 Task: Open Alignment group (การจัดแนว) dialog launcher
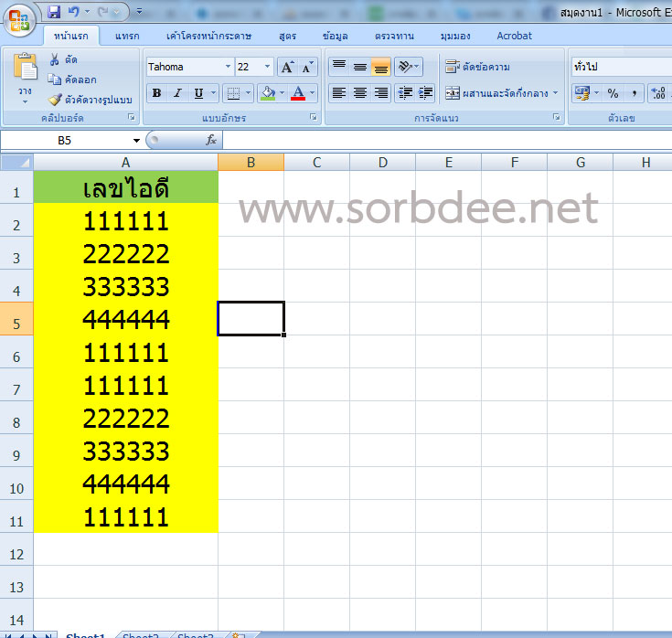point(556,117)
